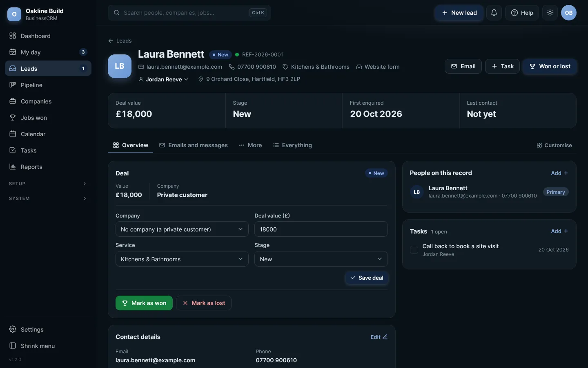Open the notifications bell
This screenshot has width=588, height=368.
pos(494,13)
